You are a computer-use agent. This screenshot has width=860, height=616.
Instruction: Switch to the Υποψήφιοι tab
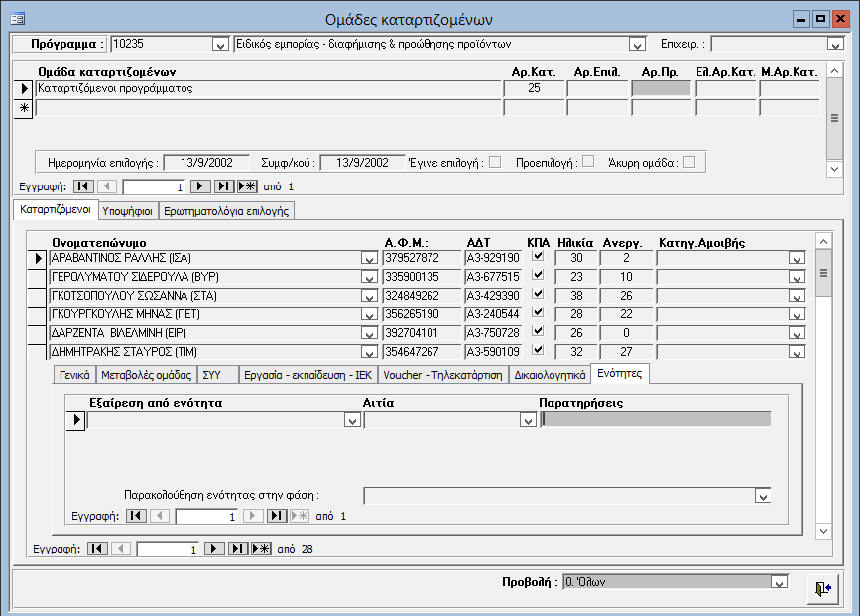click(128, 211)
